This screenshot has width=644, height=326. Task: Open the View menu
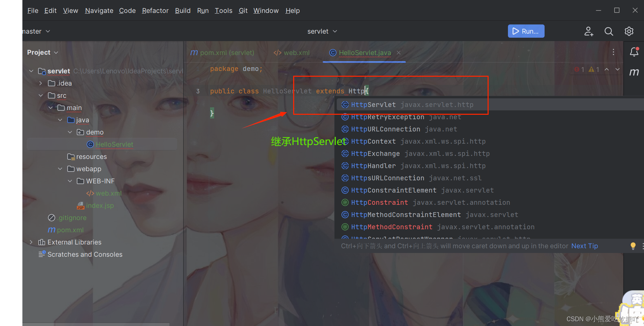[71, 11]
